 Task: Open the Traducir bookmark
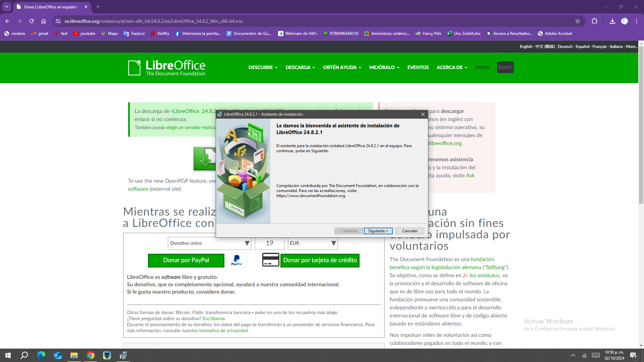134,34
